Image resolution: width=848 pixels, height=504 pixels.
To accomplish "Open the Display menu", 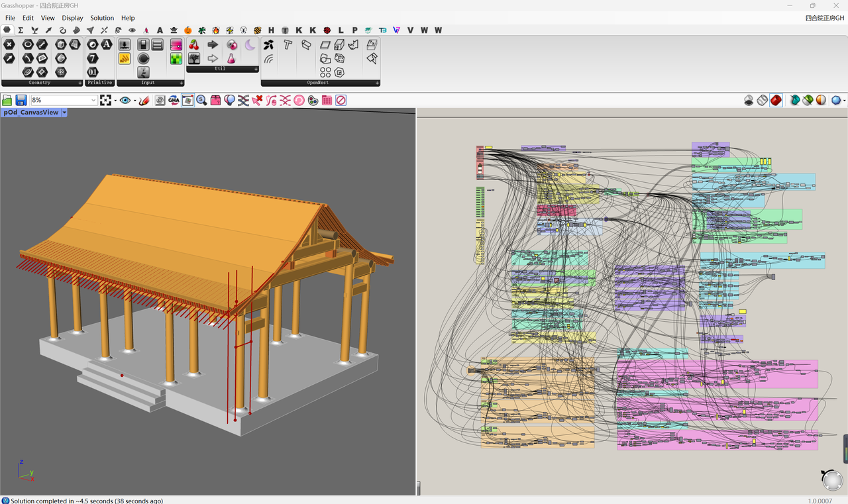I will click(x=72, y=18).
